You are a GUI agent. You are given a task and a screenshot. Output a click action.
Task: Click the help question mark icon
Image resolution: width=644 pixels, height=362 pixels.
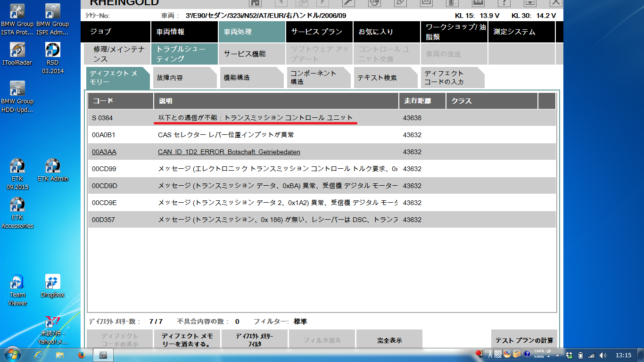click(504, 2)
